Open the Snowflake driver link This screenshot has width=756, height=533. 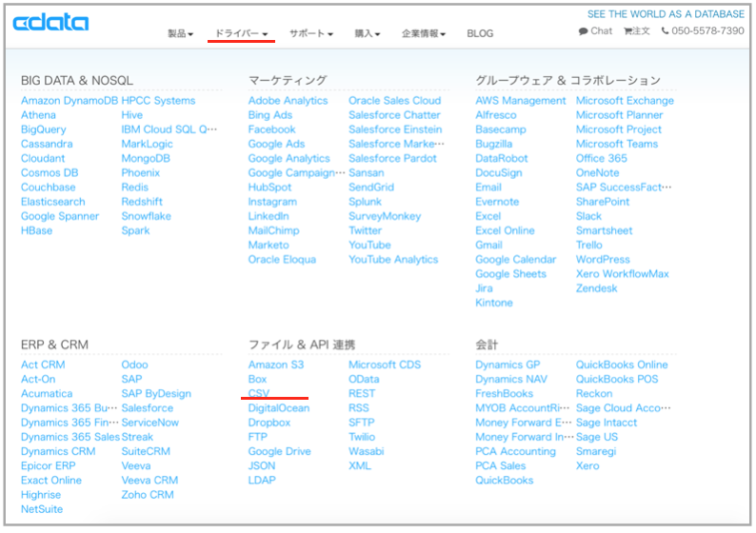146,216
